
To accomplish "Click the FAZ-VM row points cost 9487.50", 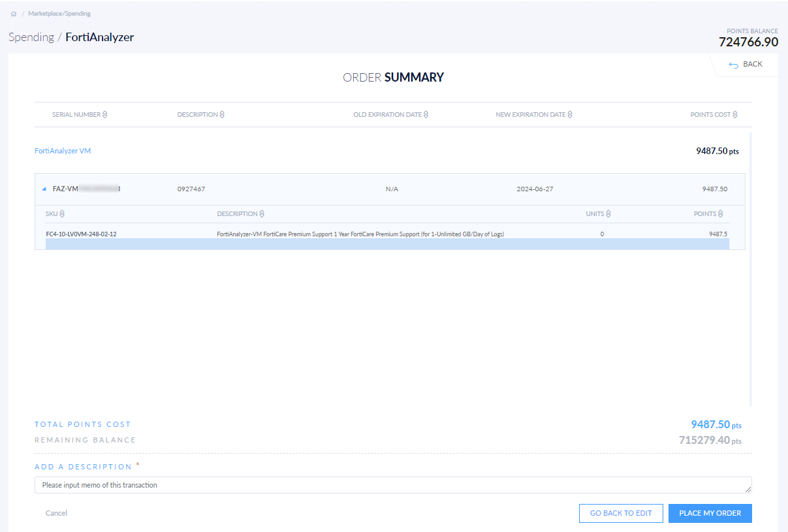I will [715, 189].
